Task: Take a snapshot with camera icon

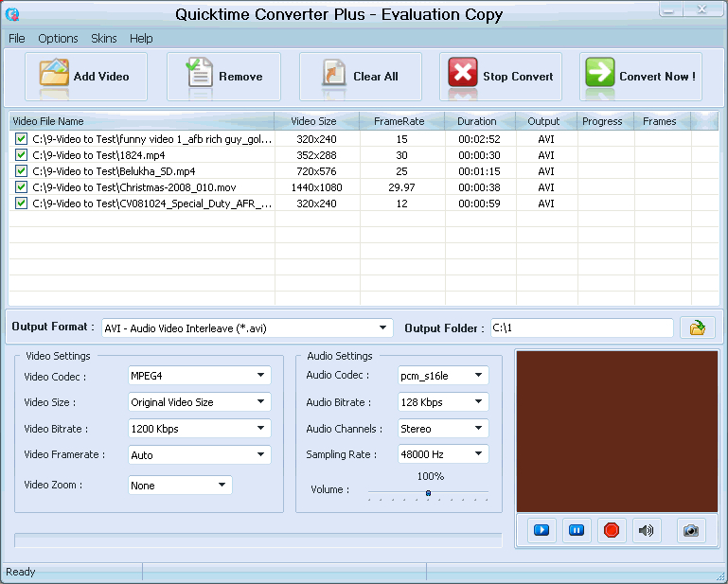Action: click(691, 530)
